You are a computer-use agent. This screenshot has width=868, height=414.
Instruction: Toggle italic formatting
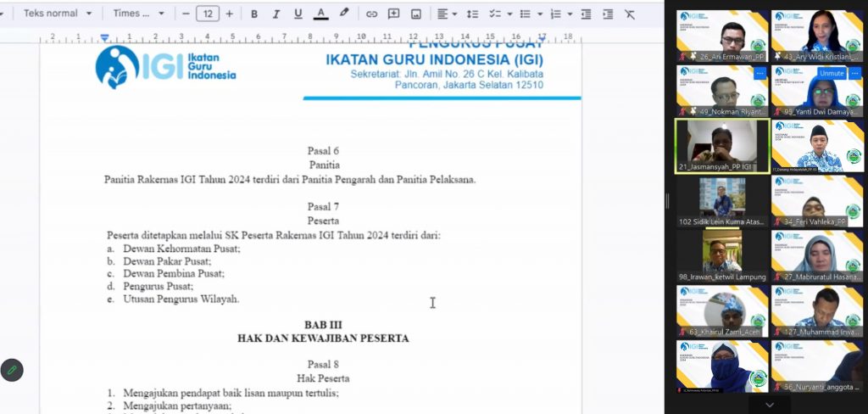tap(275, 14)
